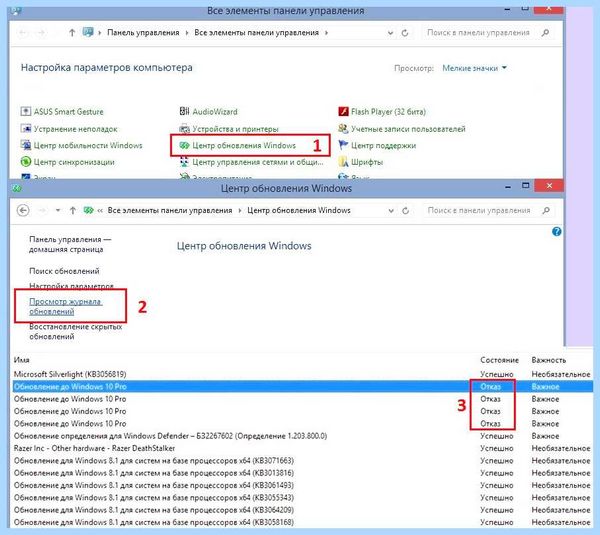Open Центр синхронизации icon
The height and width of the screenshot is (535, 600).
click(26, 162)
